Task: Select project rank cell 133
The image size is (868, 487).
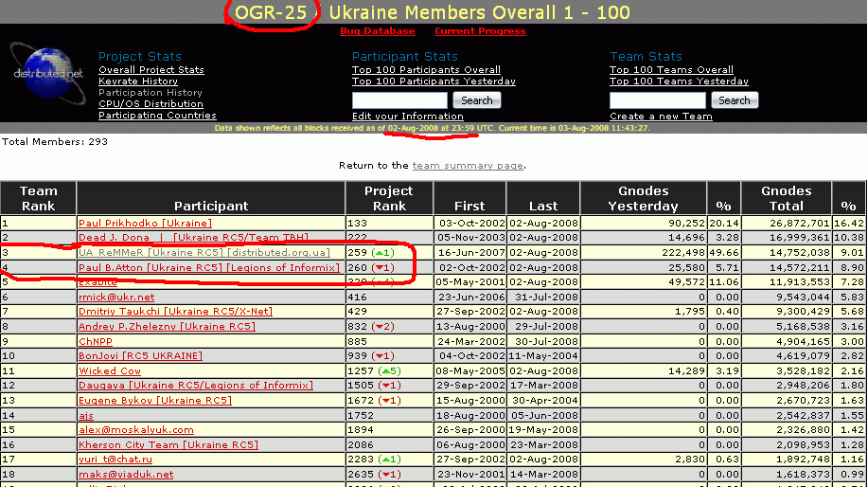Action: [x=389, y=224]
